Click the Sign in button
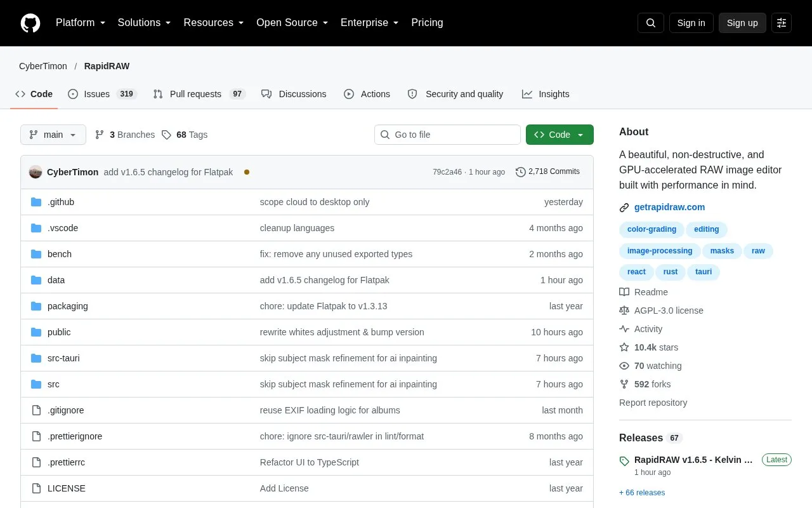The width and height of the screenshot is (812, 508). (x=691, y=23)
